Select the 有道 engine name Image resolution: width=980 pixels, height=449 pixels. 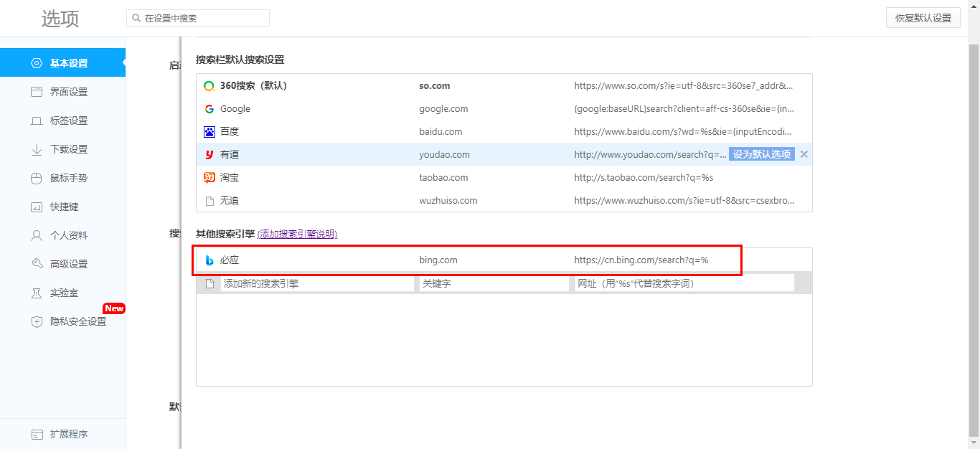point(230,155)
